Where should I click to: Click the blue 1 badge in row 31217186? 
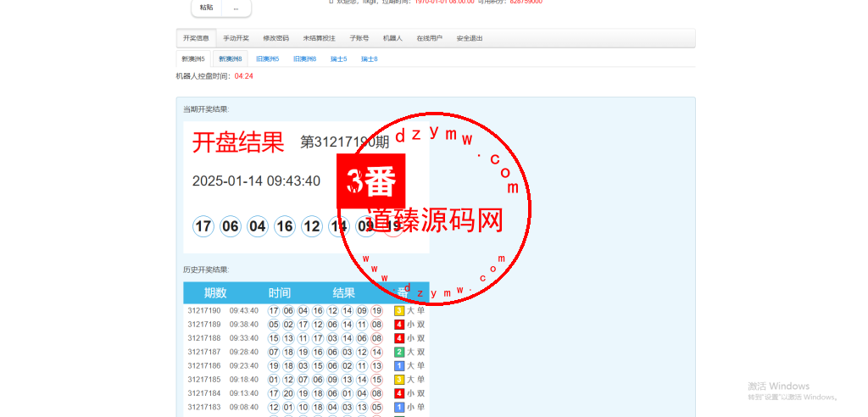pos(399,366)
